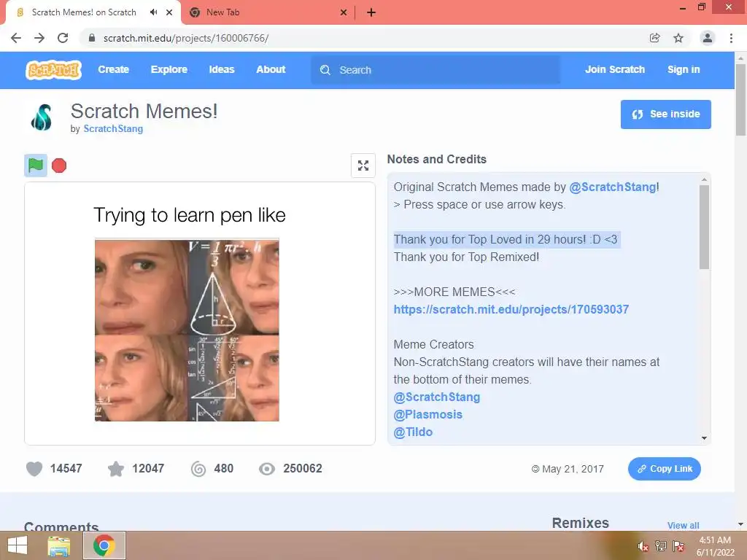Click the 'Thank you for Top Loved' line

(506, 239)
